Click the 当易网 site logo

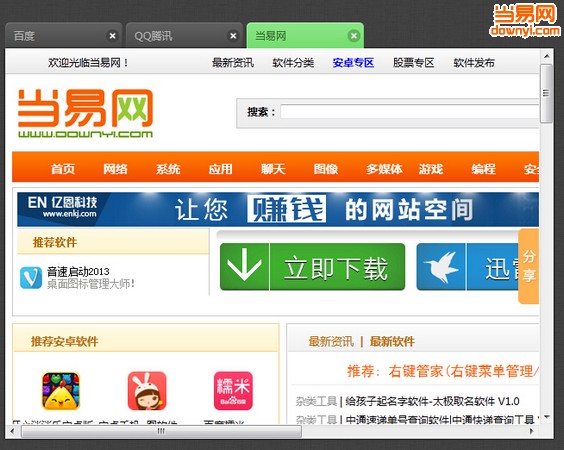point(86,113)
